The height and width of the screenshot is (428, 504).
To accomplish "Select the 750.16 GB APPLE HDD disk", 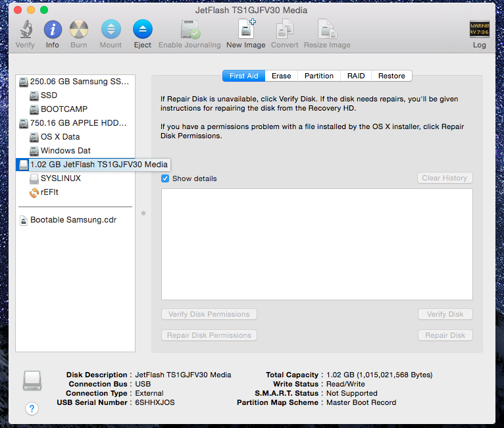I will point(75,123).
